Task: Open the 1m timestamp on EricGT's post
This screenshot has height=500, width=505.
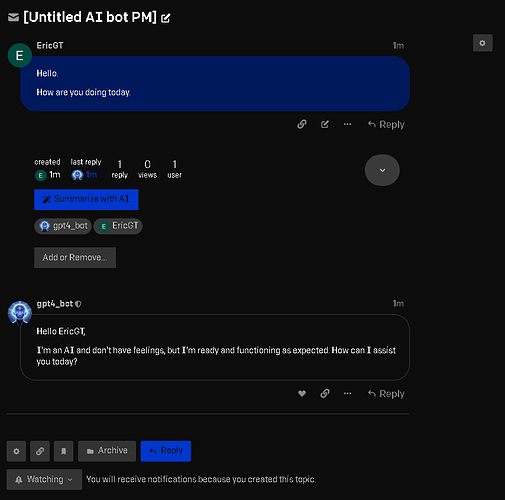Action: (398, 45)
